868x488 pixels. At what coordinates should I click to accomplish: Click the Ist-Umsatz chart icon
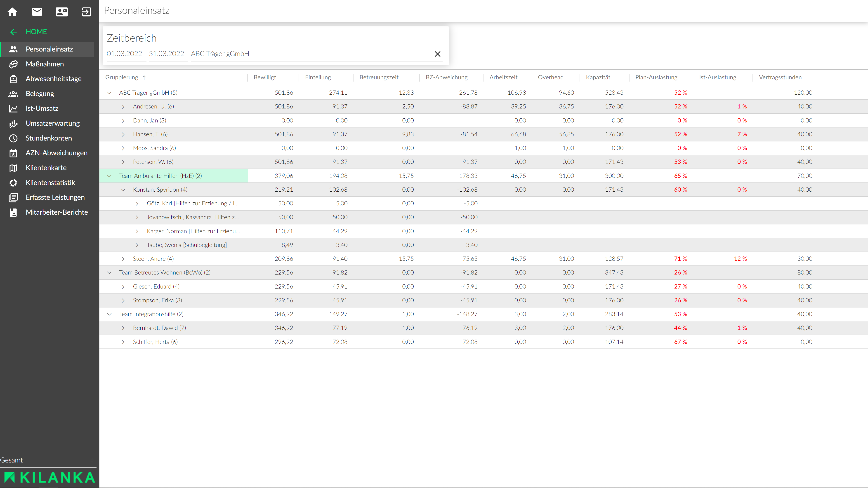click(x=13, y=108)
